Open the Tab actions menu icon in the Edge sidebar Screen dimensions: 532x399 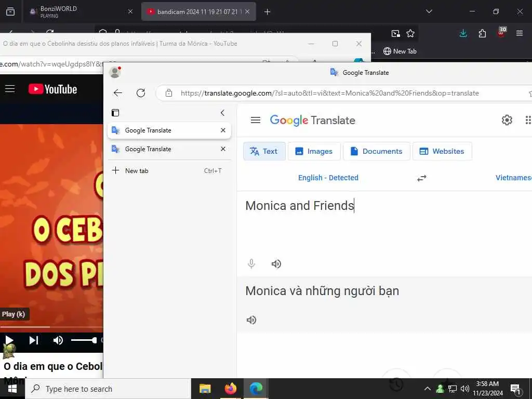coord(115,113)
